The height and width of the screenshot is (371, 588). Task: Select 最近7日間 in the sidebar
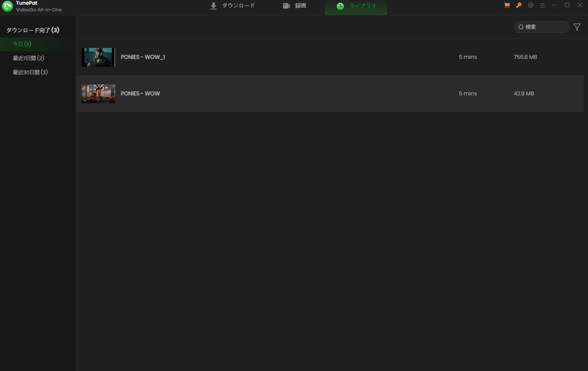point(28,58)
